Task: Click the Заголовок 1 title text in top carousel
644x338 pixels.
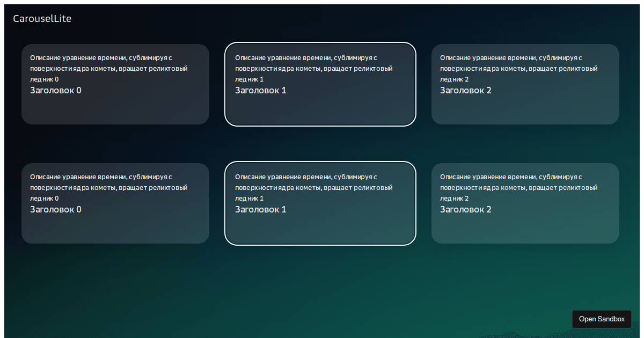Action: [x=260, y=90]
